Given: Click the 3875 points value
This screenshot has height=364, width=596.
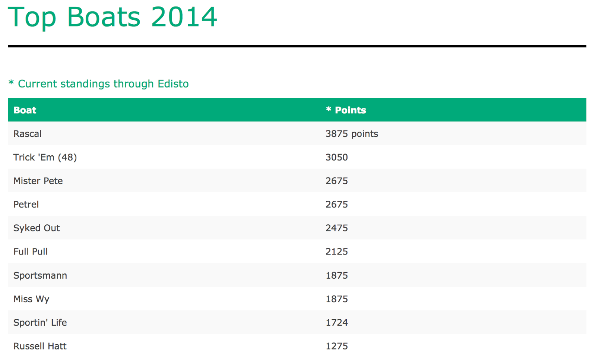Looking at the screenshot, I should (x=352, y=134).
